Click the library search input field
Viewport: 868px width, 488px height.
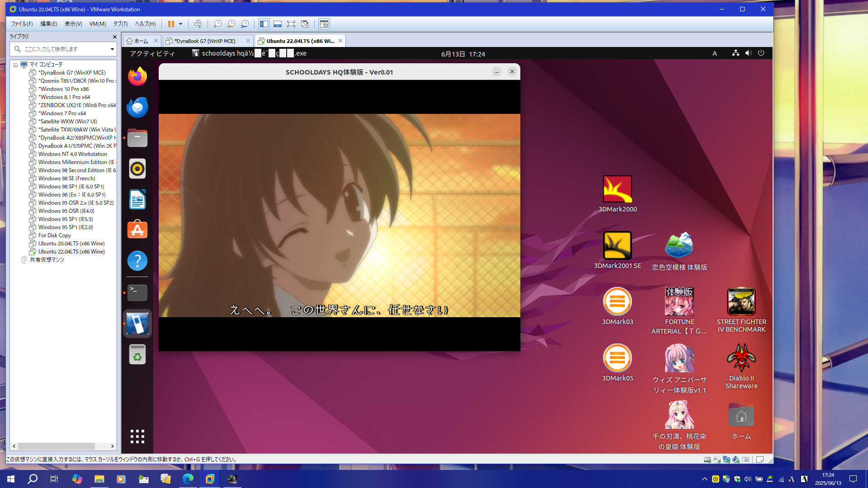coord(63,49)
